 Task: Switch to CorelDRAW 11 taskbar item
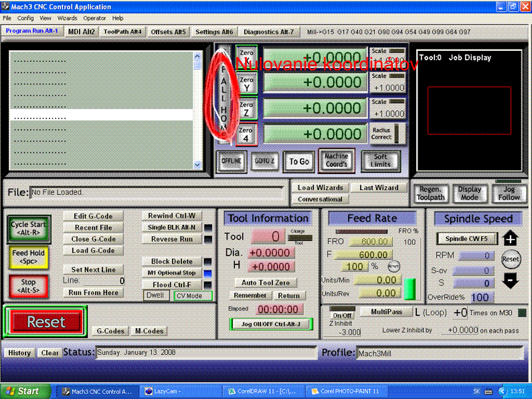pyautogui.click(x=264, y=392)
